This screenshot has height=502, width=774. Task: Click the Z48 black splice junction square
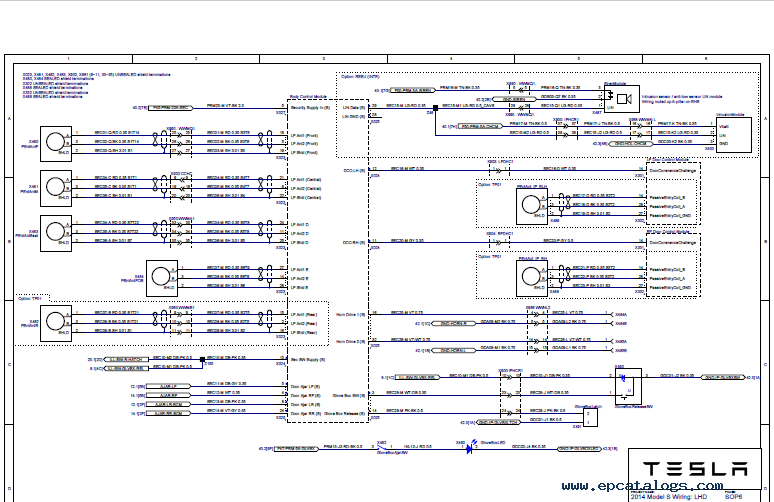pyautogui.click(x=435, y=108)
